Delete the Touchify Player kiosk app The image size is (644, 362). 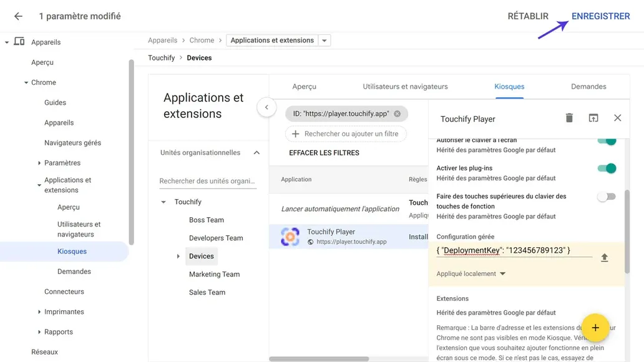coord(568,117)
